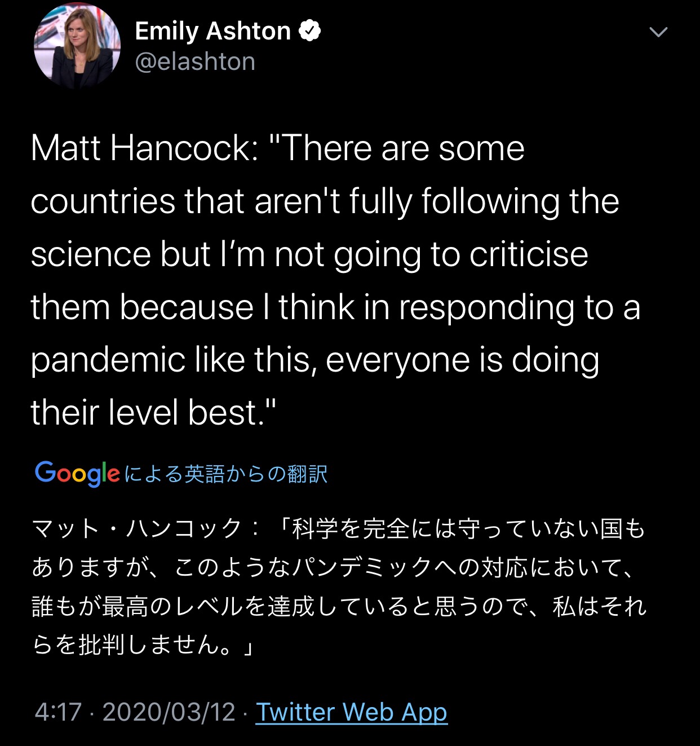The width and height of the screenshot is (700, 746).
Task: Click the display name Emily Ashton
Action: click(212, 31)
